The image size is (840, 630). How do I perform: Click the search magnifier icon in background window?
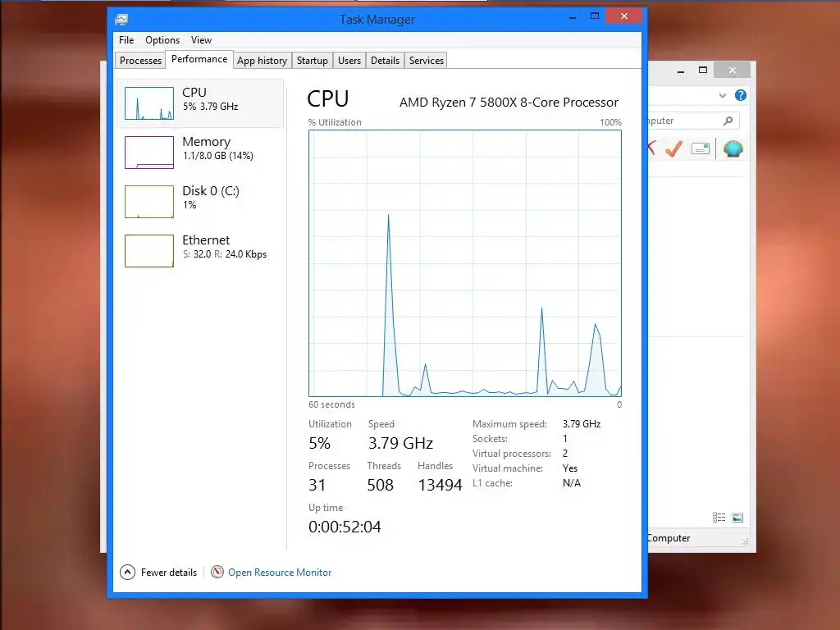coord(728,121)
